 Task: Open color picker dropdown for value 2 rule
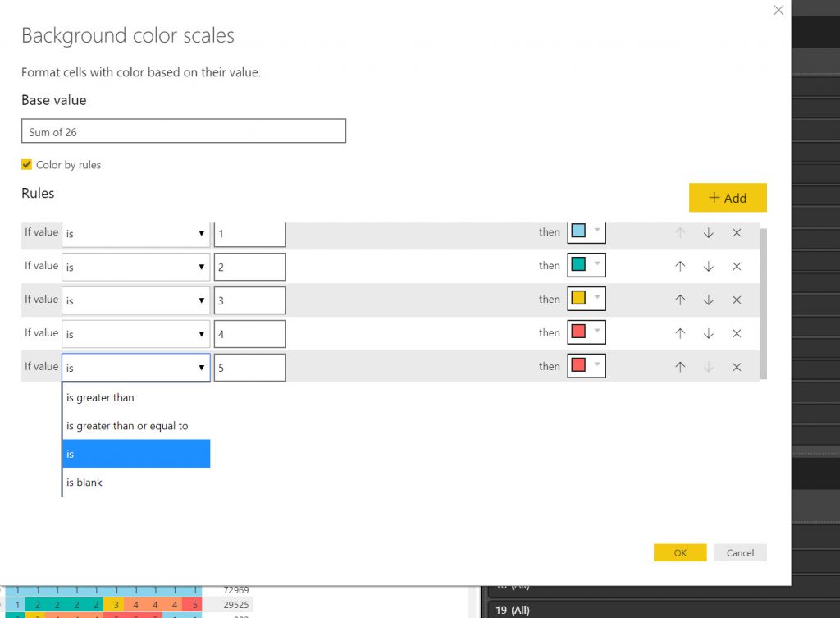pyautogui.click(x=596, y=266)
